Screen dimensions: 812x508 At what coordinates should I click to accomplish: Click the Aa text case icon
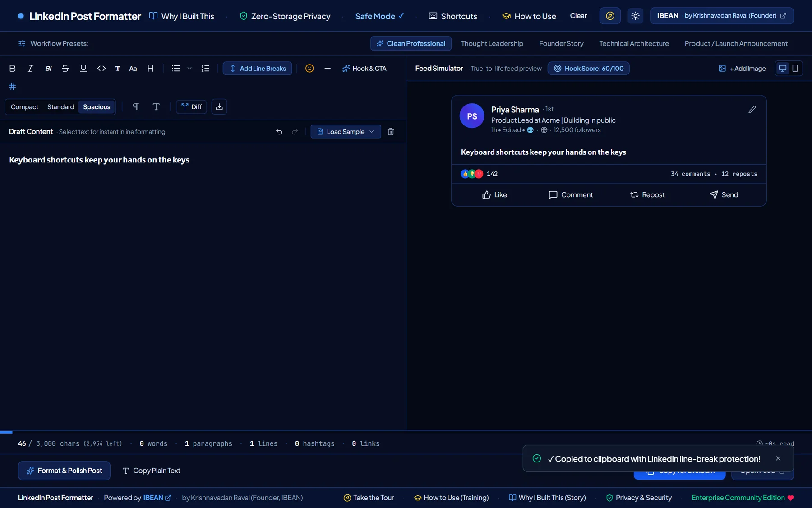[133, 69]
